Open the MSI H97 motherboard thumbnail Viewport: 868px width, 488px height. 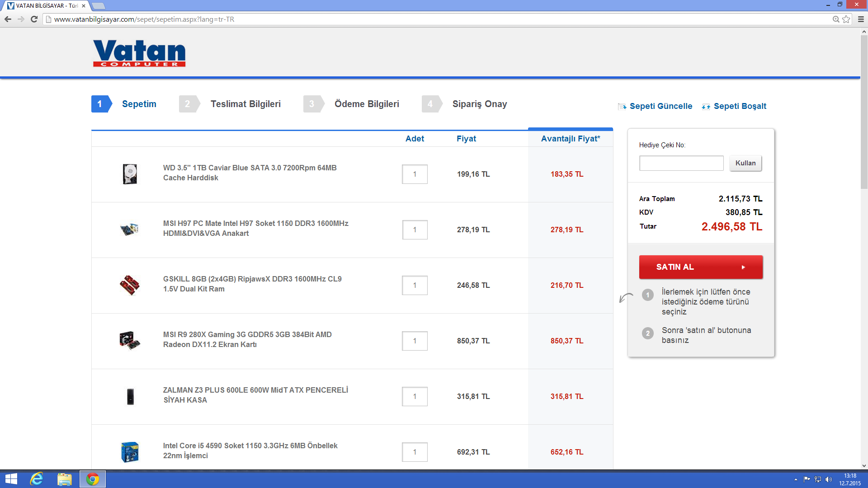tap(130, 230)
